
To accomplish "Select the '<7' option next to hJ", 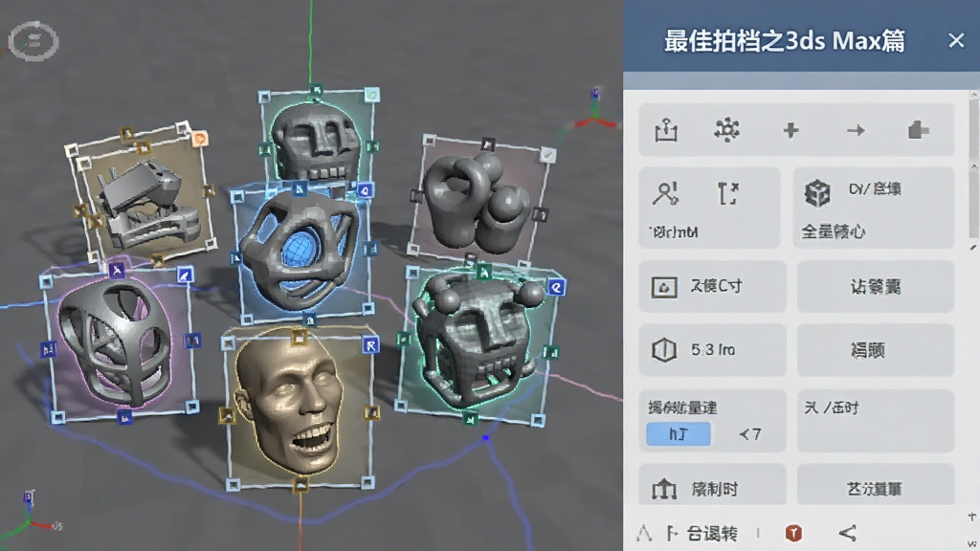I will coord(749,433).
